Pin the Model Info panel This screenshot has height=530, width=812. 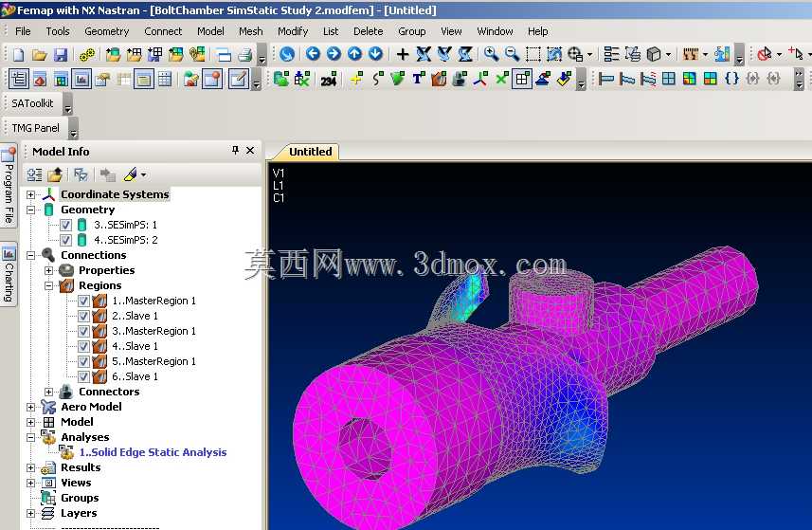(x=236, y=150)
